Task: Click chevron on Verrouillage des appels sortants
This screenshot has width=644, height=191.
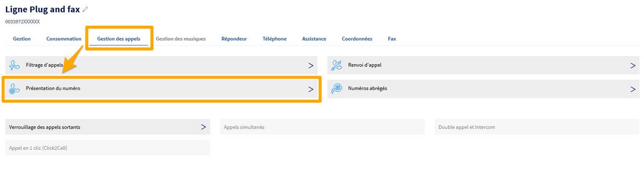Action: tap(203, 127)
